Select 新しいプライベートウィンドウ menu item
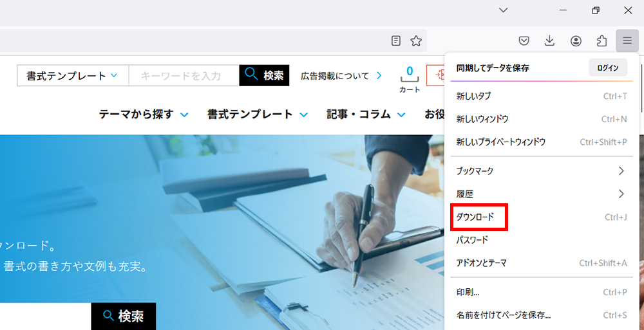 click(x=542, y=142)
